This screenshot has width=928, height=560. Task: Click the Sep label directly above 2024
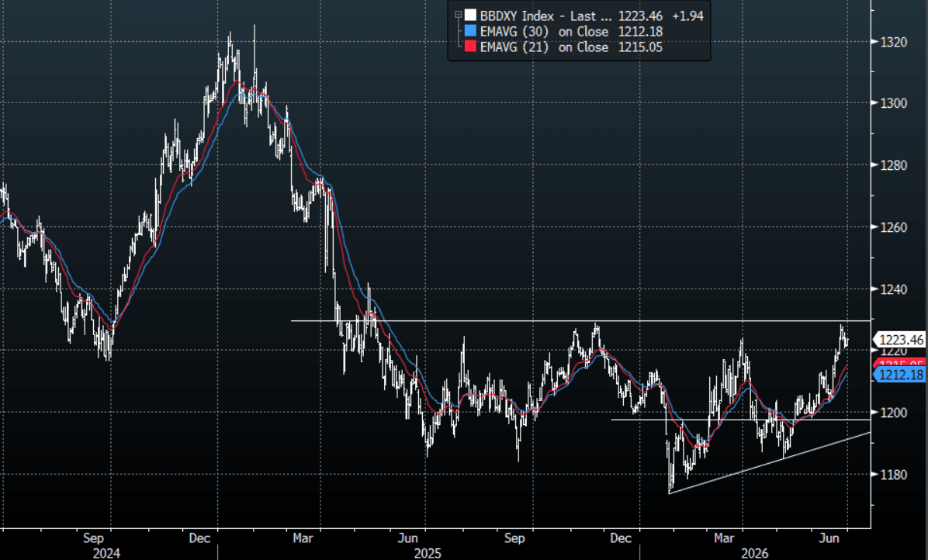pos(94,538)
